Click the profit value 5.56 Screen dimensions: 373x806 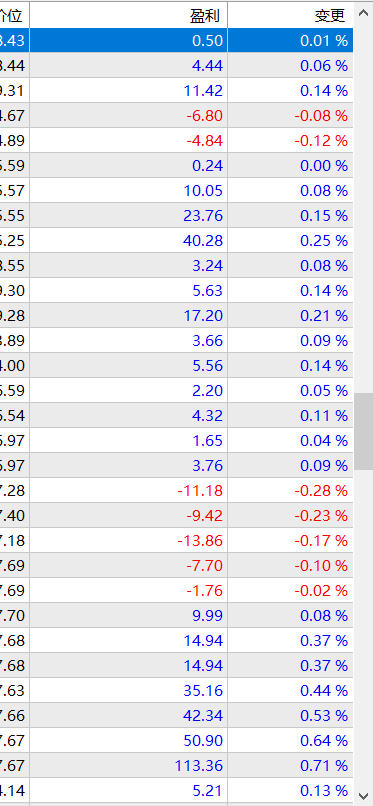click(208, 366)
